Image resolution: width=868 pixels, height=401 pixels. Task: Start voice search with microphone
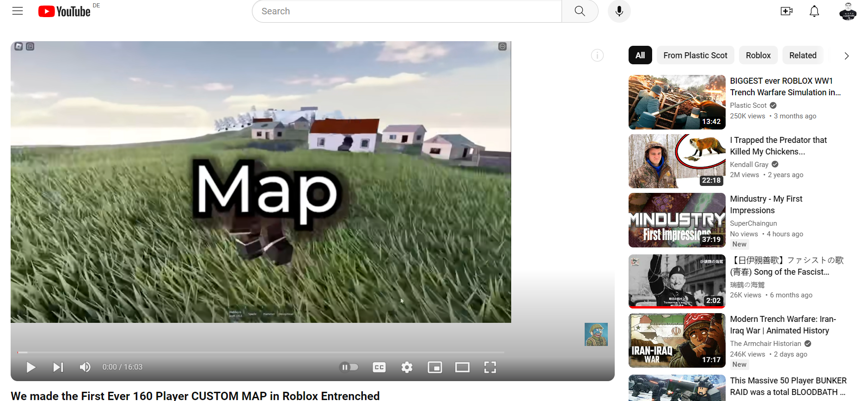point(619,11)
